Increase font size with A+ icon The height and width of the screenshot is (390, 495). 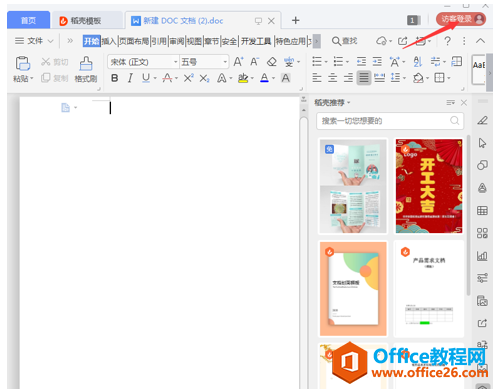[238, 62]
